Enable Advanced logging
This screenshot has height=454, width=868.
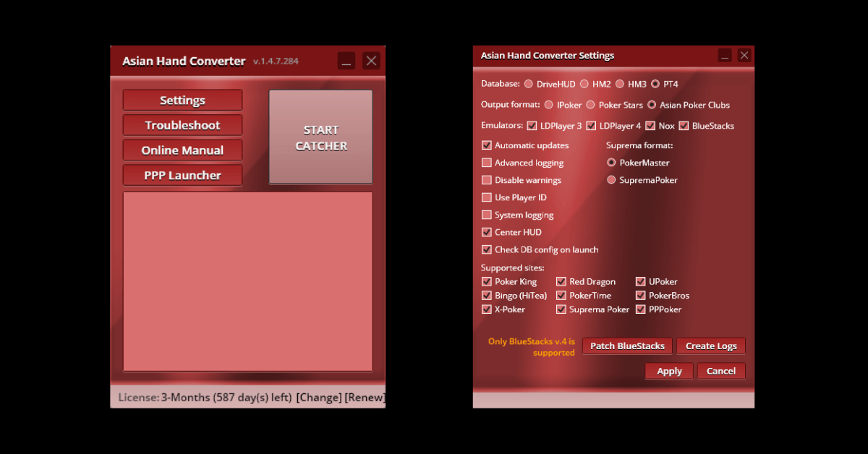point(487,163)
